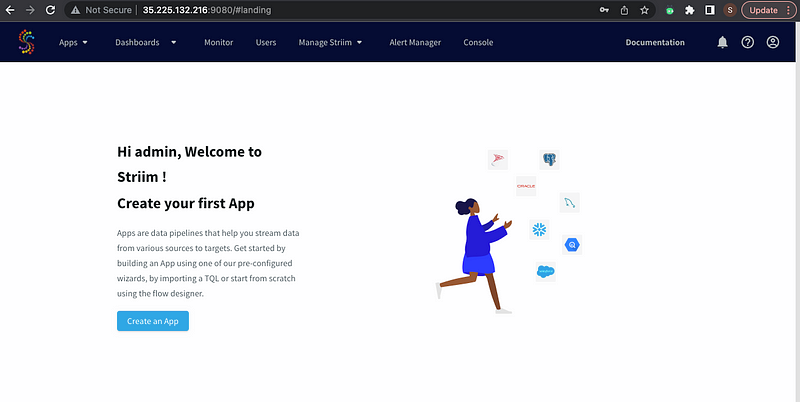Screen dimensions: 800x402
Task: Open the Console page
Action: pyautogui.click(x=478, y=42)
